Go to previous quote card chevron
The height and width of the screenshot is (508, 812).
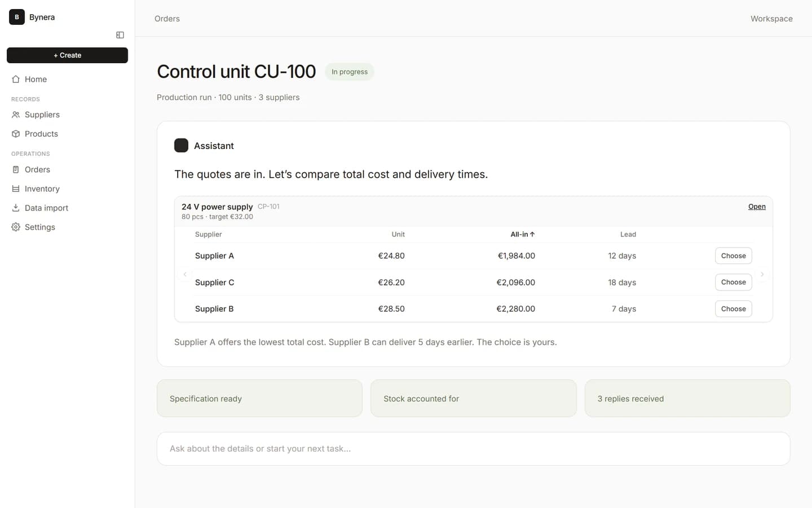point(185,274)
